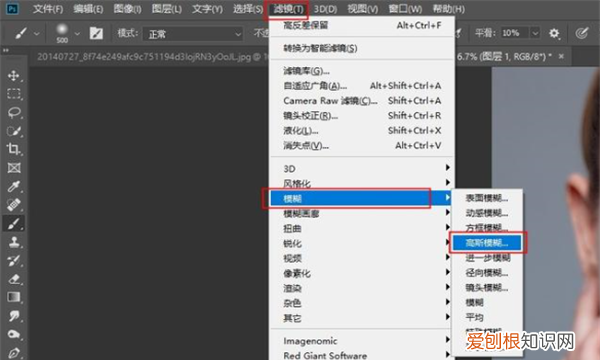Open 液化(L)... filter
Screen dimensions: 600x360
click(x=362, y=130)
